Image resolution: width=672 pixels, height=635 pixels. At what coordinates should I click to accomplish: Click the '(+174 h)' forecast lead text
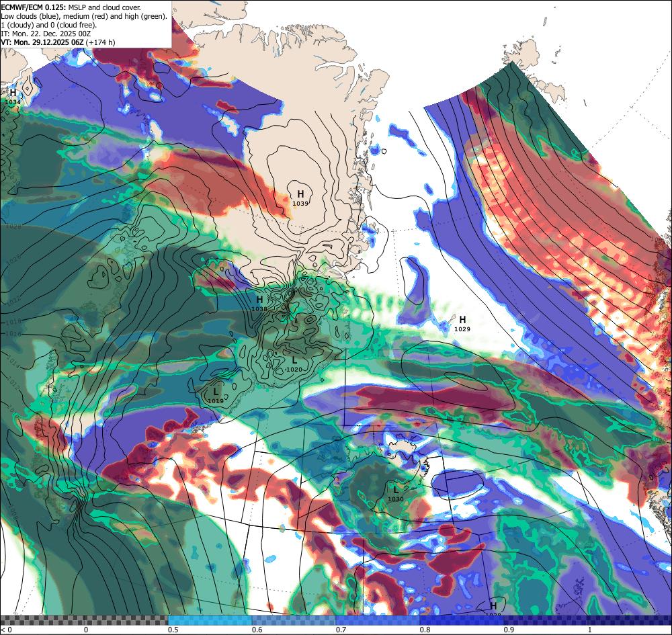pos(101,42)
